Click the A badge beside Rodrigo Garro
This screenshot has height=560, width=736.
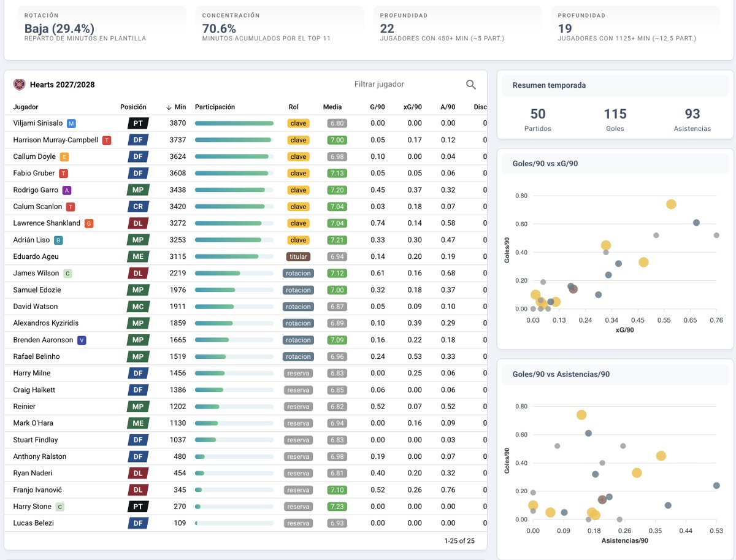pyautogui.click(x=67, y=190)
